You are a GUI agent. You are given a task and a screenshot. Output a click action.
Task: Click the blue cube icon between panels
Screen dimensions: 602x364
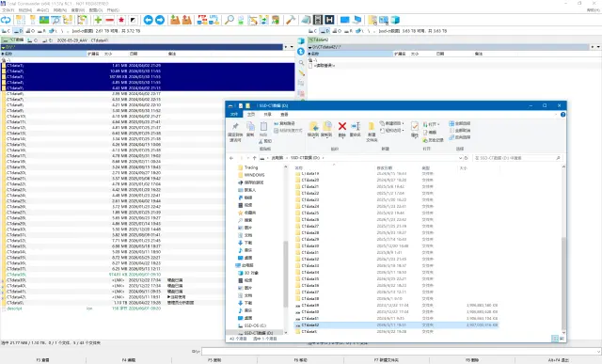301,40
